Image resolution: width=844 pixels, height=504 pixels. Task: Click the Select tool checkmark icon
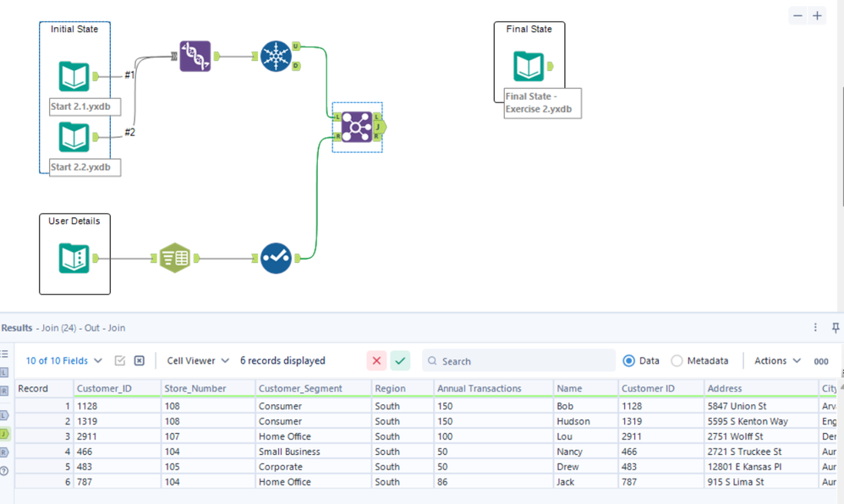tap(276, 258)
